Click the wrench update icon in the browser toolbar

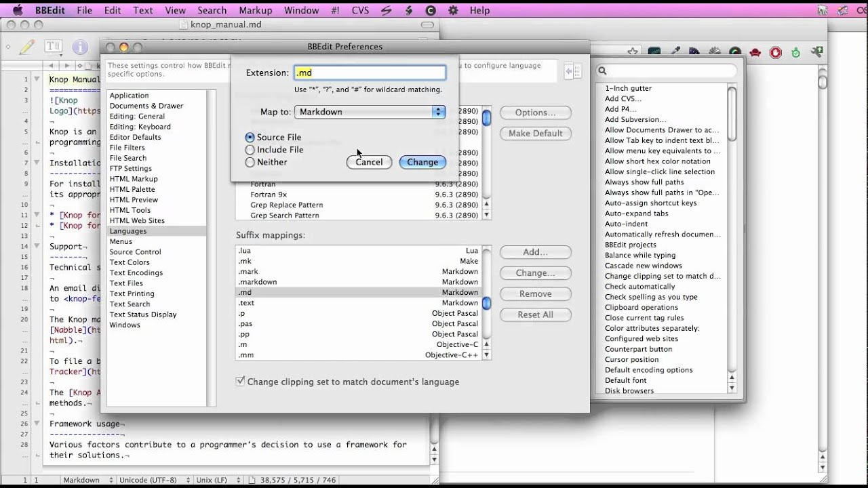coord(816,52)
